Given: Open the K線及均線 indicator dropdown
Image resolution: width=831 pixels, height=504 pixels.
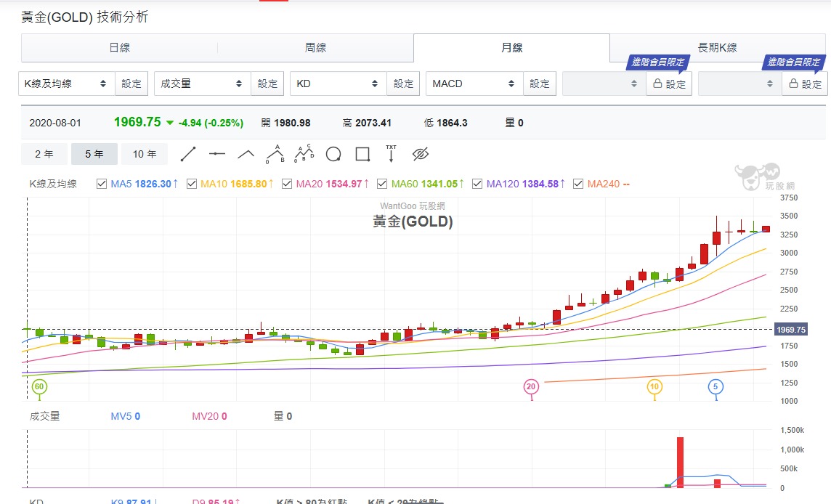Looking at the screenshot, I should tap(66, 84).
